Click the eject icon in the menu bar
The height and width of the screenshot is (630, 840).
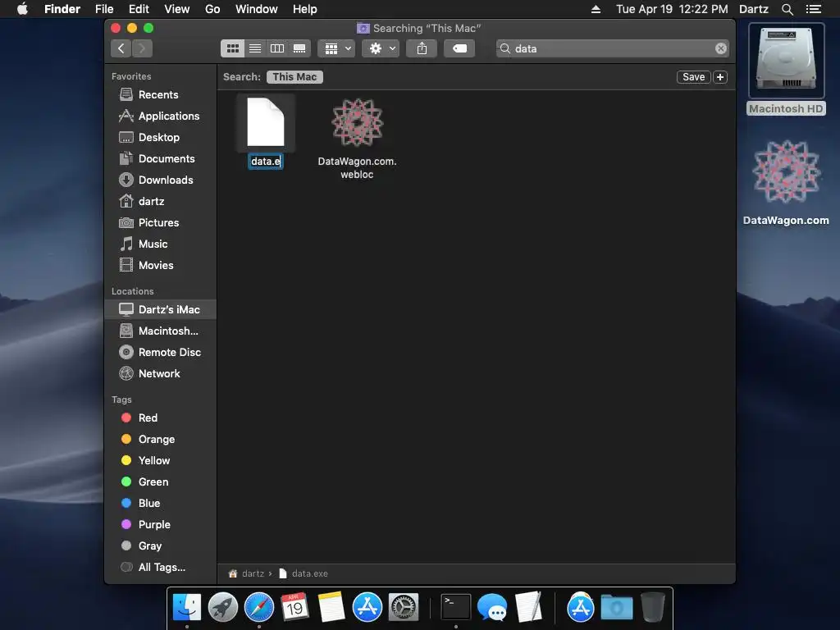click(596, 9)
